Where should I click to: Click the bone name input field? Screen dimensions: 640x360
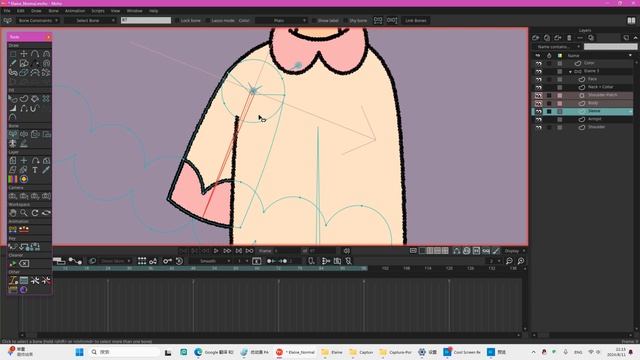(x=146, y=20)
